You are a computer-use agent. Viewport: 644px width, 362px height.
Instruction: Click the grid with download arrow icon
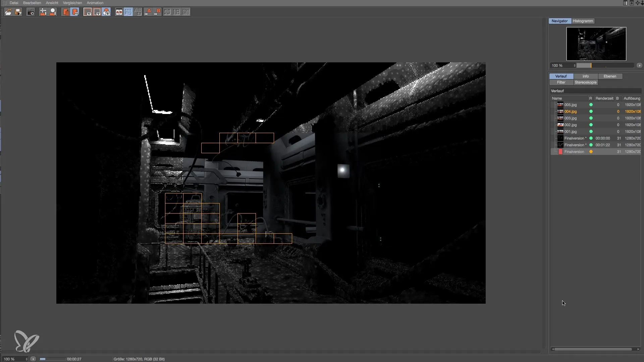[43, 12]
